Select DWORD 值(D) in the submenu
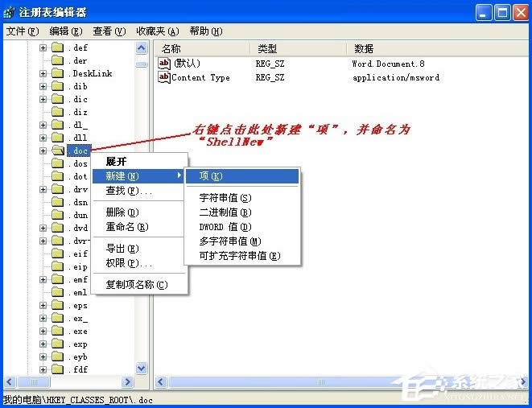The image size is (532, 408). pos(225,227)
